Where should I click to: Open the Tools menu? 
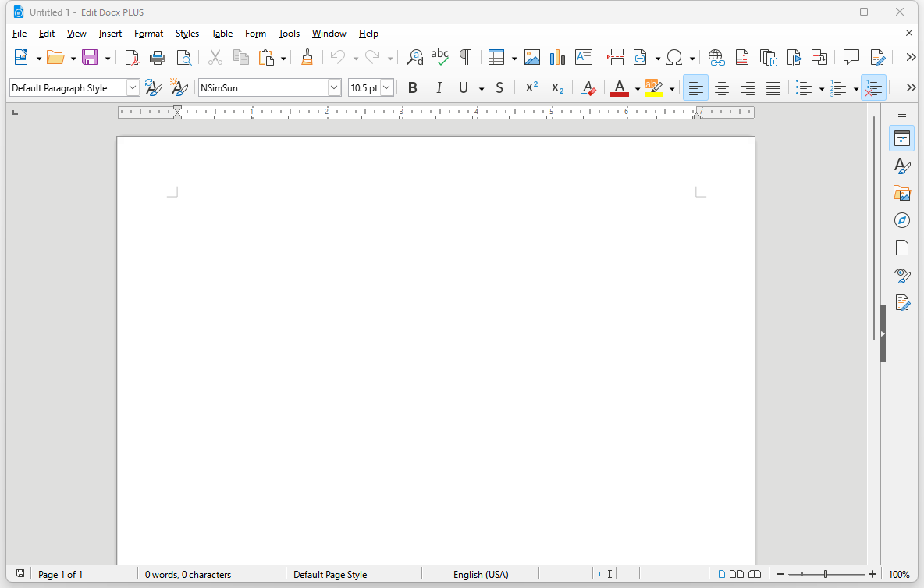[289, 34]
